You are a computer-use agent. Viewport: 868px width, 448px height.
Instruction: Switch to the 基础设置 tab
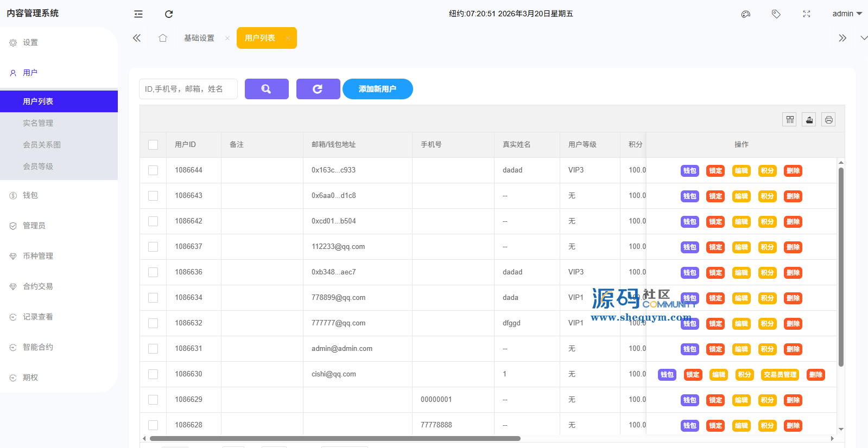tap(199, 38)
